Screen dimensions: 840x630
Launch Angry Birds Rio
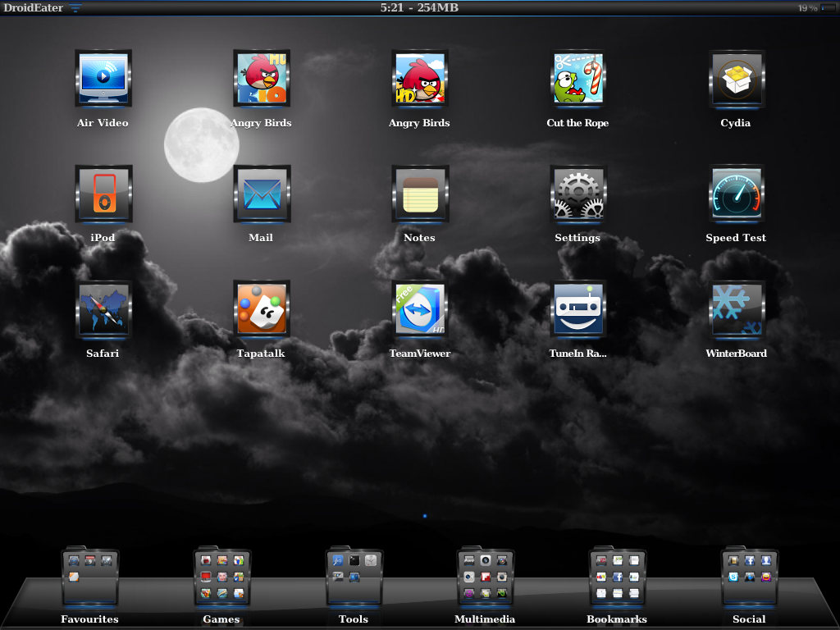(261, 80)
